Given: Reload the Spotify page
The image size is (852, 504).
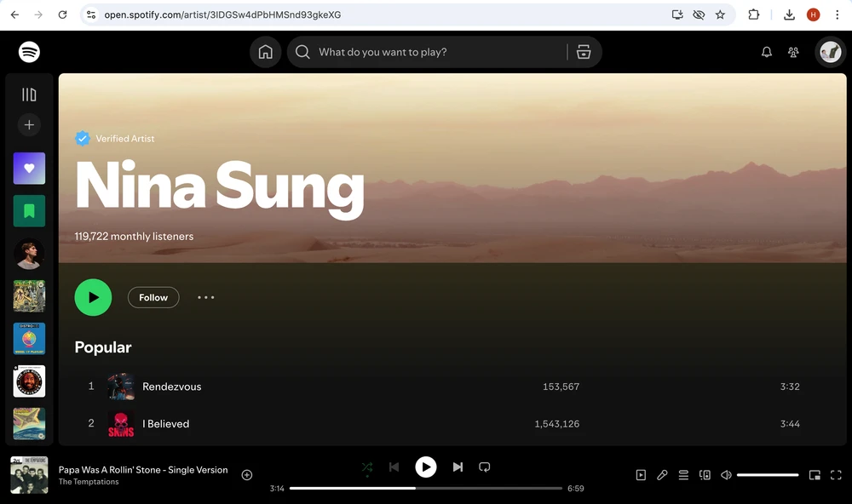Looking at the screenshot, I should coord(62,14).
